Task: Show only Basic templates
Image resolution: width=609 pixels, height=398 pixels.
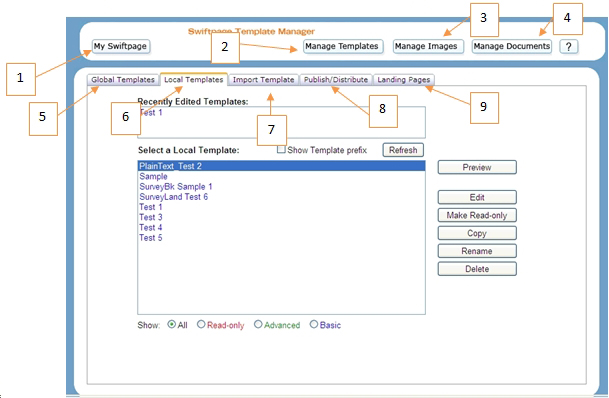Action: [x=314, y=324]
